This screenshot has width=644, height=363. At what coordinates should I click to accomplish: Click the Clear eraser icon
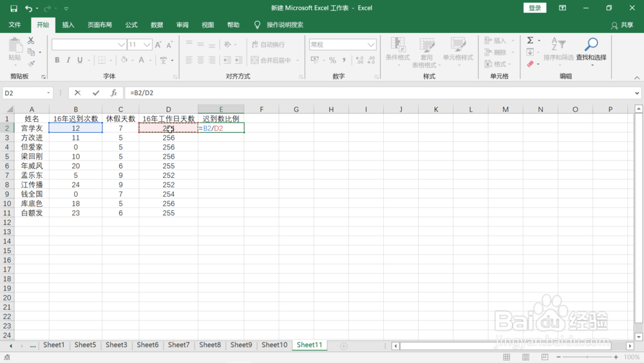point(530,64)
